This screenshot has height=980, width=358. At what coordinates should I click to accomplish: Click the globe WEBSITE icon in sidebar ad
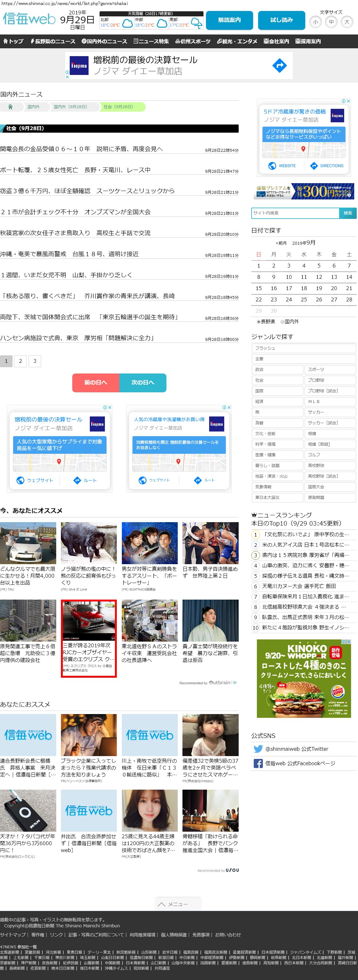coord(272,166)
